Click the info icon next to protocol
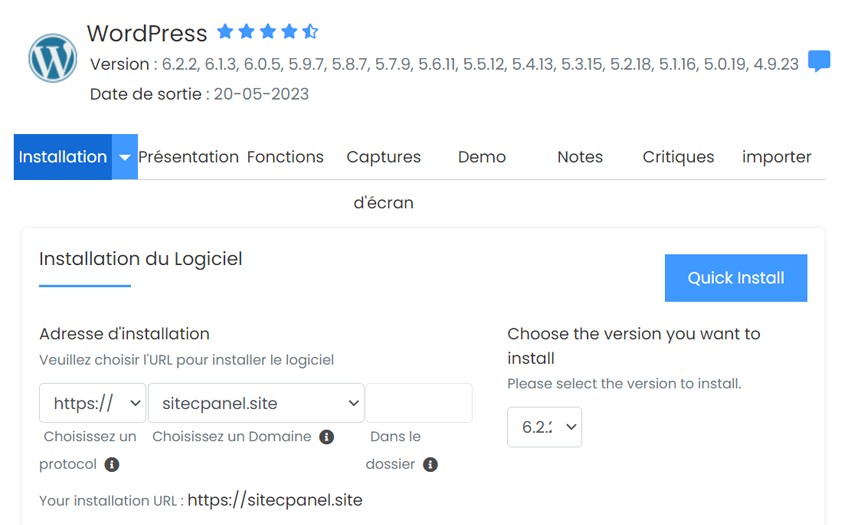This screenshot has width=848, height=525. (x=111, y=464)
